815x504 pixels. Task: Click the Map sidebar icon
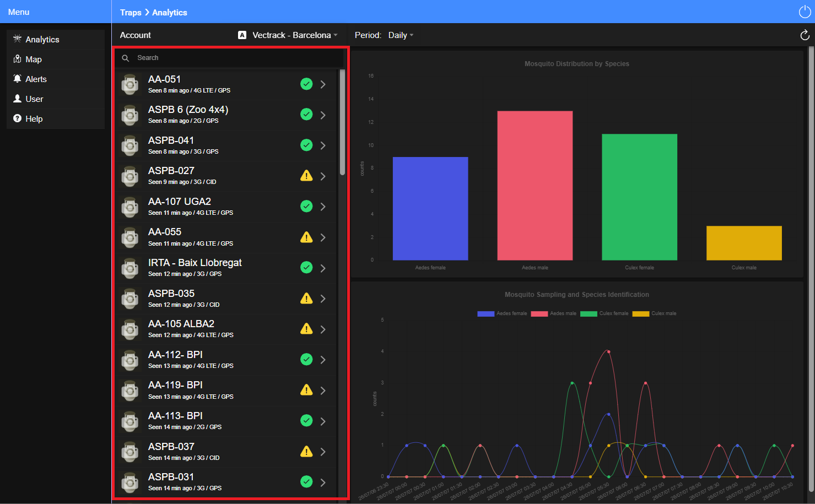coord(17,59)
